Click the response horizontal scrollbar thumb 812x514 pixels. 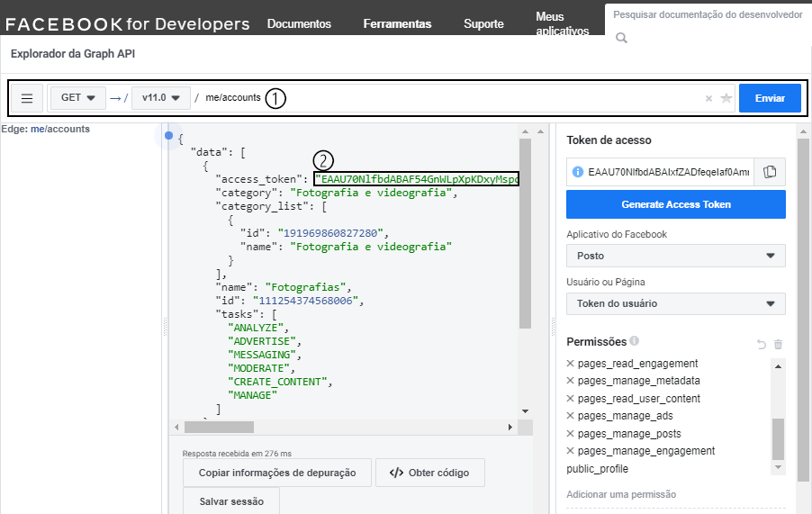[219, 427]
